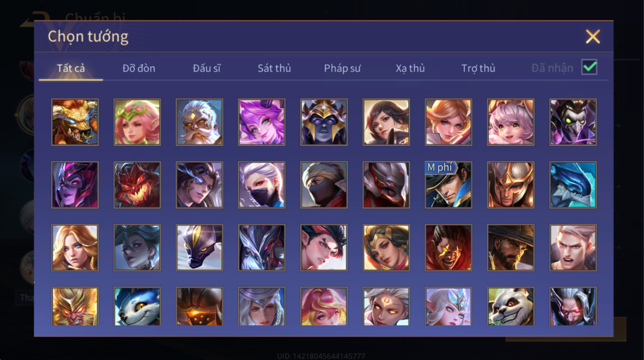Viewport: 644px width, 360px height.
Task: Select the panda hero portrait
Action: [x=511, y=306]
